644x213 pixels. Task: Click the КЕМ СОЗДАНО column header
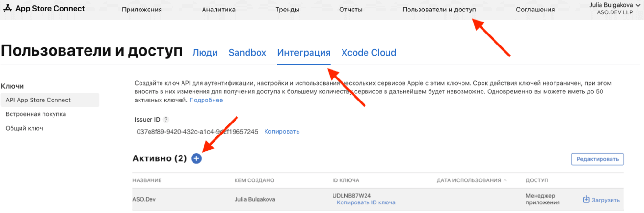(x=254, y=180)
